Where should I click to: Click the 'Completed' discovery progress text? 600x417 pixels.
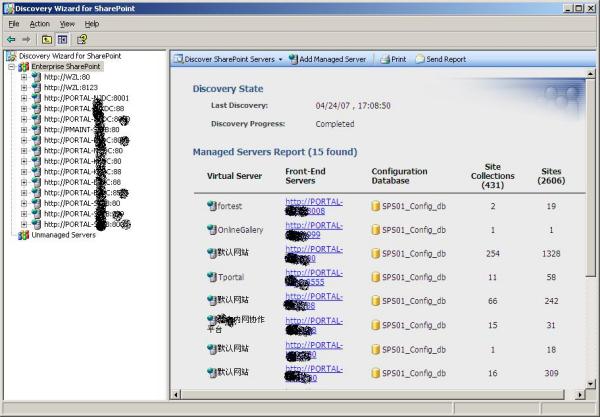(x=335, y=124)
